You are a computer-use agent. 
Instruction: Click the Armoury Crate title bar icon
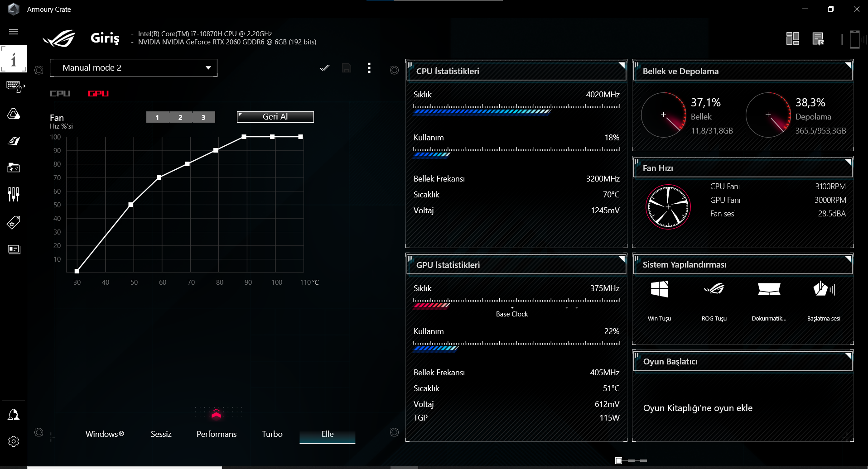[x=14, y=9]
